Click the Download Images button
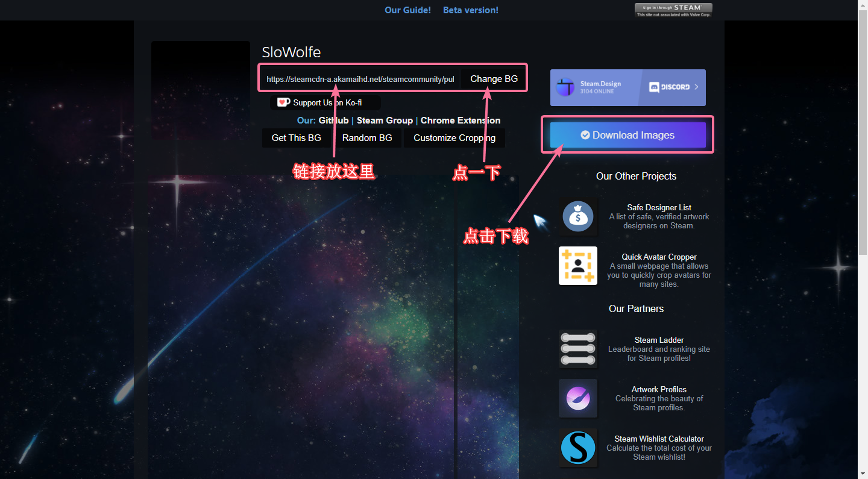This screenshot has width=868, height=479. [x=627, y=135]
